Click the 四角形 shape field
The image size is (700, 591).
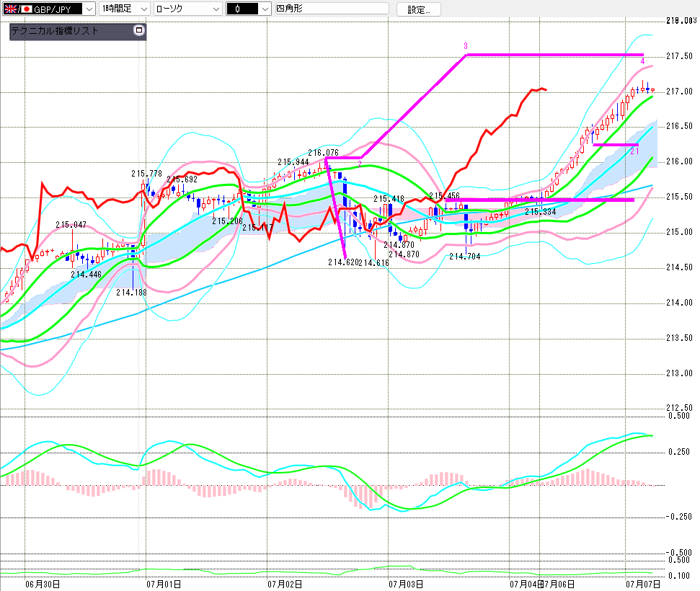(x=332, y=9)
